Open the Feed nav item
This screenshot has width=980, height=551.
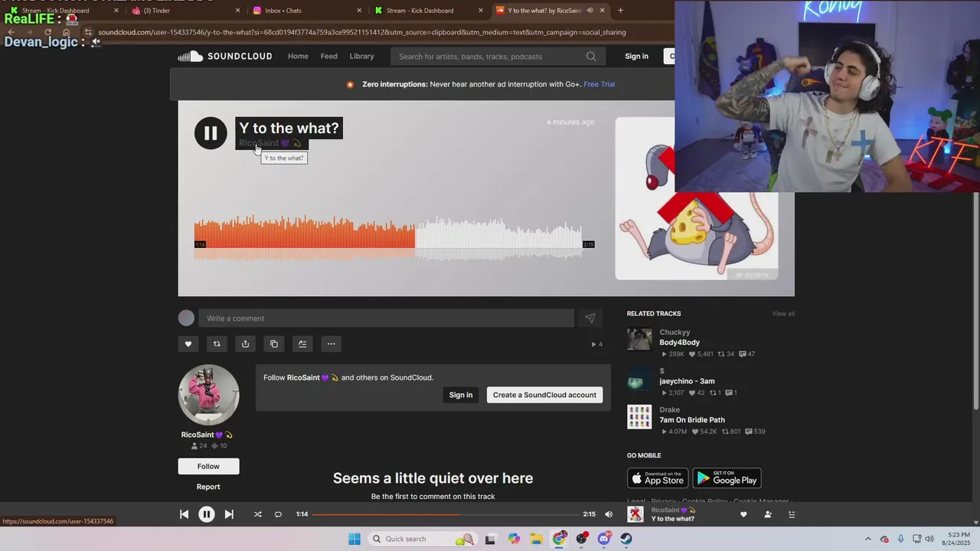coord(328,57)
